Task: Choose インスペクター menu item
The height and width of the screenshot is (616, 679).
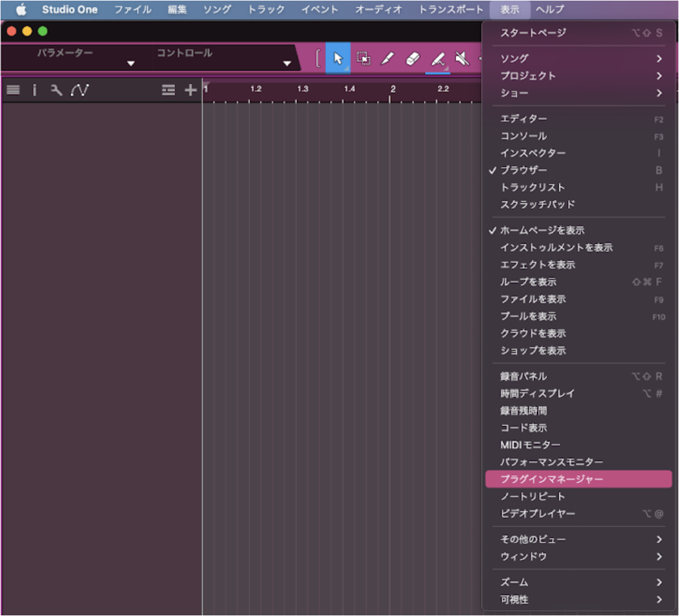Action: (578, 153)
